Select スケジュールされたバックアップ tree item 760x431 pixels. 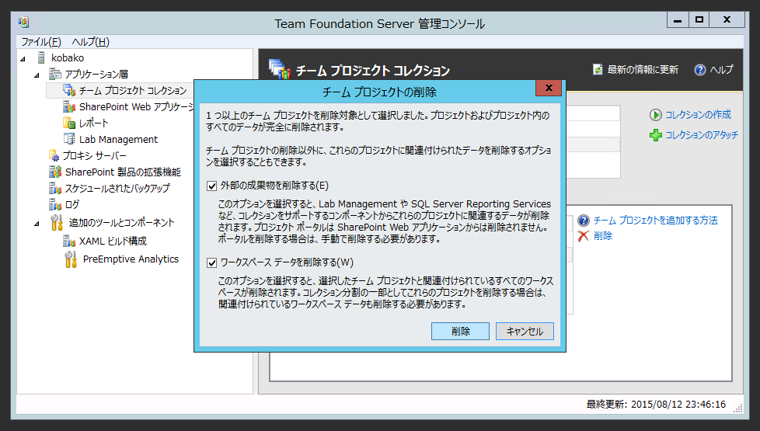point(117,188)
